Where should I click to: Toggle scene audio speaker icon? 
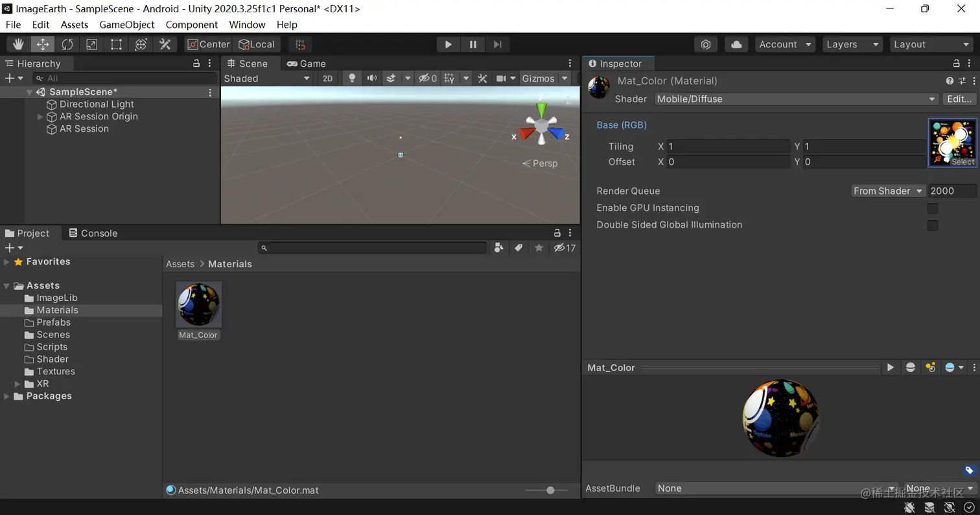coord(372,78)
